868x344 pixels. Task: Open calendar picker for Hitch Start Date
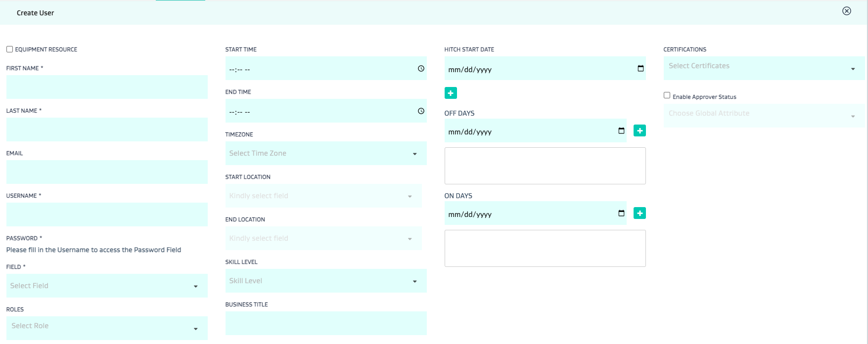coord(640,69)
